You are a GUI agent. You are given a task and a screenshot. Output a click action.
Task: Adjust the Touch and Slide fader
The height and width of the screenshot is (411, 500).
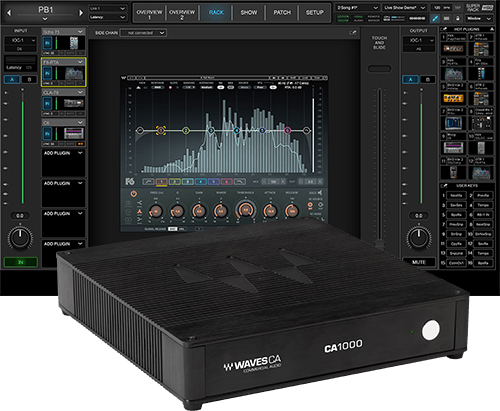click(x=379, y=69)
